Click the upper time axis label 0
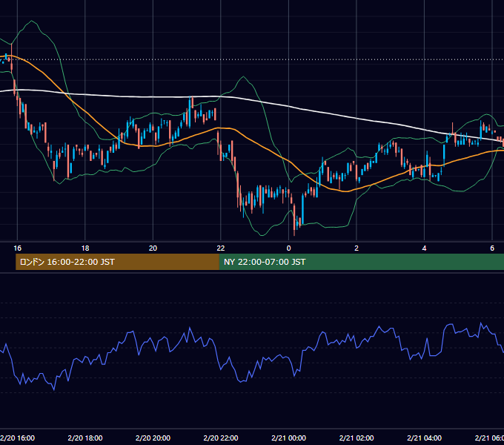Image resolution: width=504 pixels, height=445 pixels. pyautogui.click(x=288, y=248)
